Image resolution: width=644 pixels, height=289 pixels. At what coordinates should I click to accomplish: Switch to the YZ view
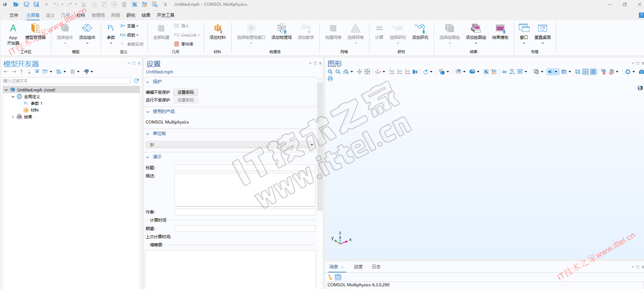tap(400, 72)
